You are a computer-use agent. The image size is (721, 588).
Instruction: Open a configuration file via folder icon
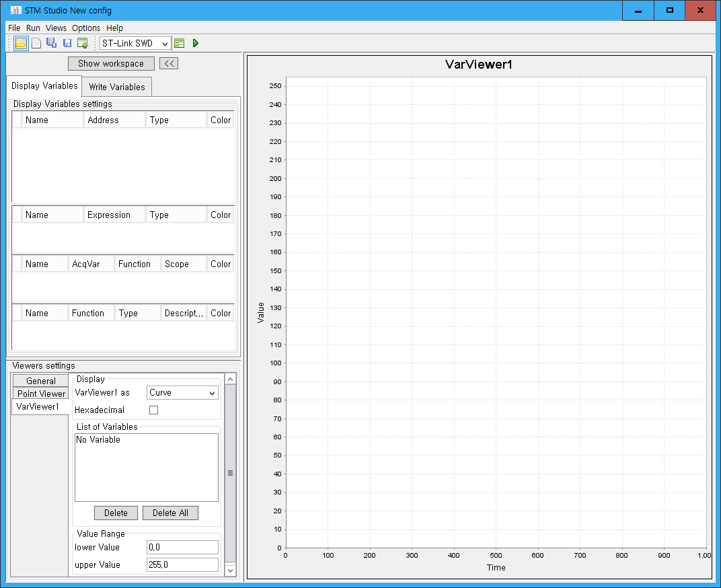point(21,43)
